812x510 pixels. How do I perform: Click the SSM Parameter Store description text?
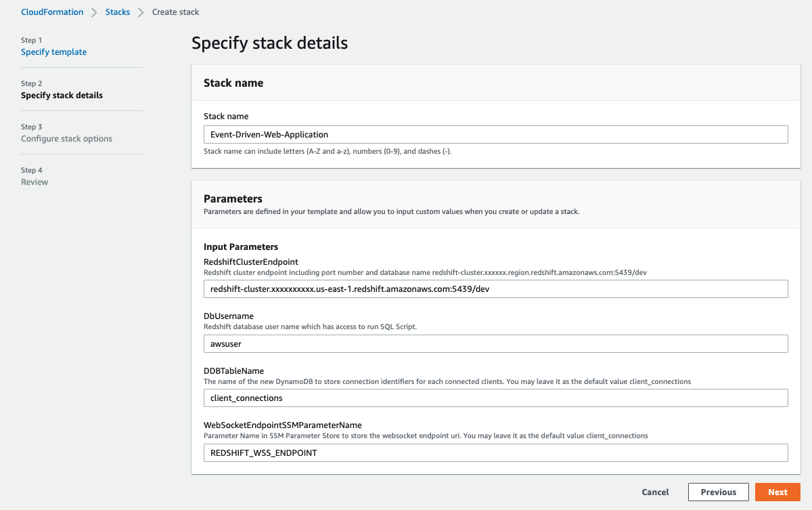[x=426, y=436]
